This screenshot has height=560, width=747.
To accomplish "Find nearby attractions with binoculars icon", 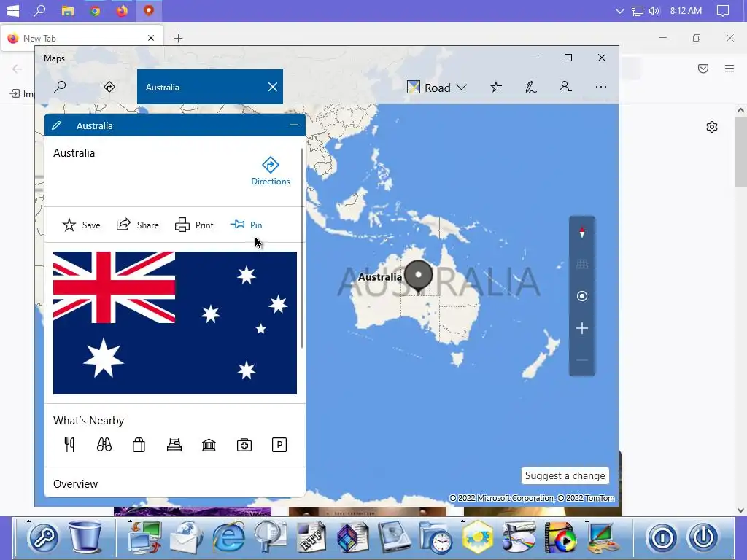I will tap(104, 445).
